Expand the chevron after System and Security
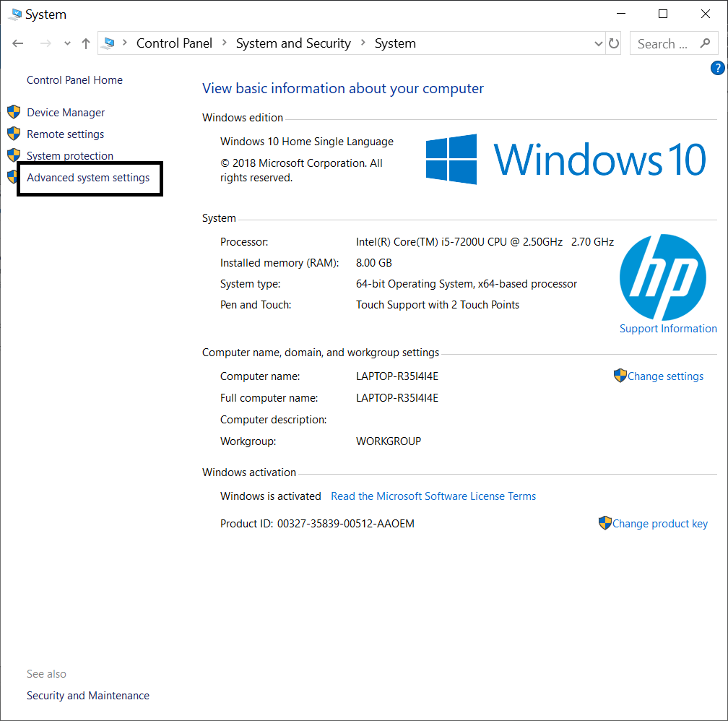The height and width of the screenshot is (721, 728). (362, 43)
